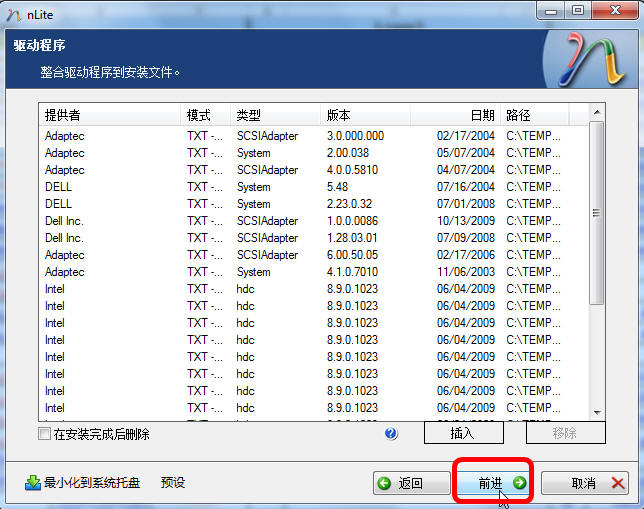Click the date 07/09/2008 cell
644x509 pixels.
[x=465, y=238]
